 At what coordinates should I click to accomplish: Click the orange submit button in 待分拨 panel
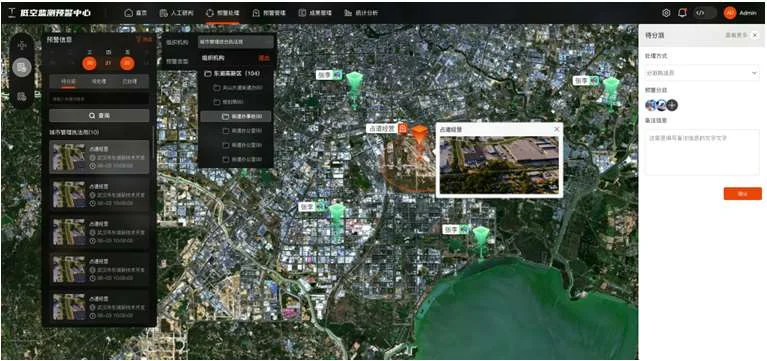tap(743, 194)
